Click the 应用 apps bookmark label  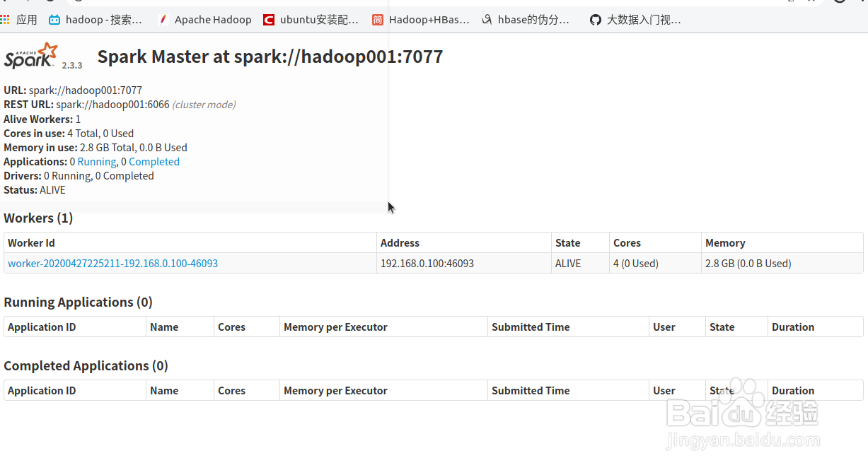click(27, 20)
